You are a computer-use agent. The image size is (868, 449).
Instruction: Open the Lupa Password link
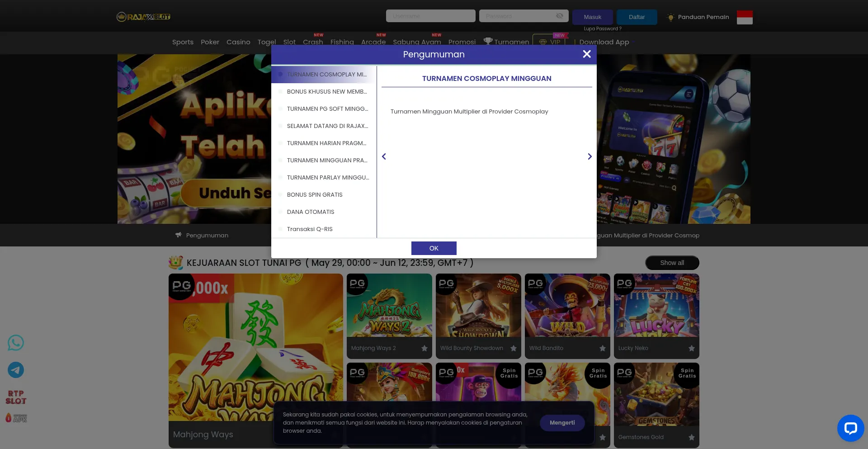(603, 28)
